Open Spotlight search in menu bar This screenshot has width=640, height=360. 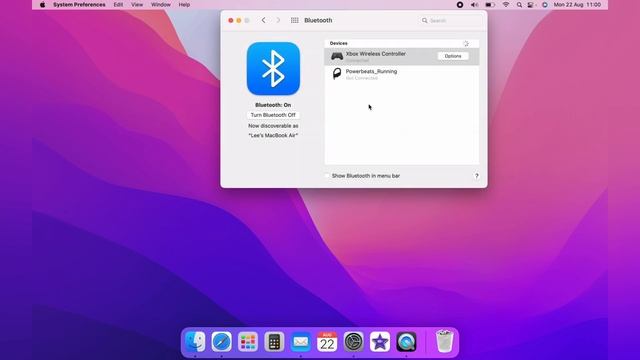coord(519,5)
